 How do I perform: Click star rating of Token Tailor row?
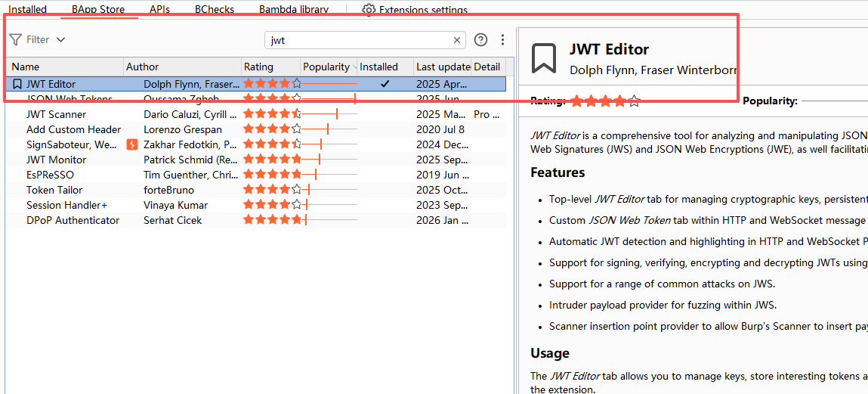point(272,190)
